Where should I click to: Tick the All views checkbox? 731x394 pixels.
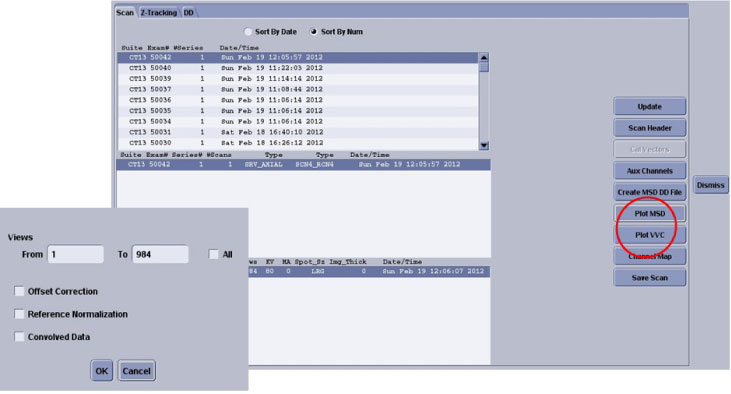[x=214, y=254]
